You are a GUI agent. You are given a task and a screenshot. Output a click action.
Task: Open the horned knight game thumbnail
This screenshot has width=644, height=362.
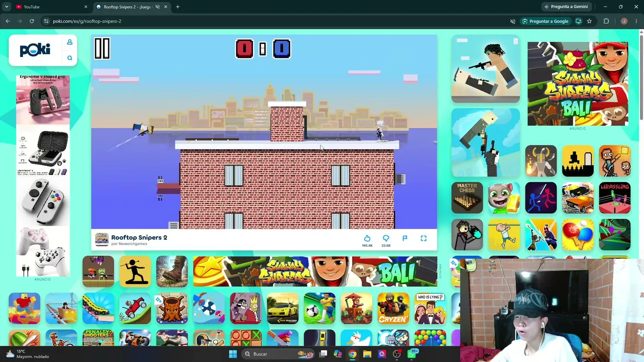[541, 161]
